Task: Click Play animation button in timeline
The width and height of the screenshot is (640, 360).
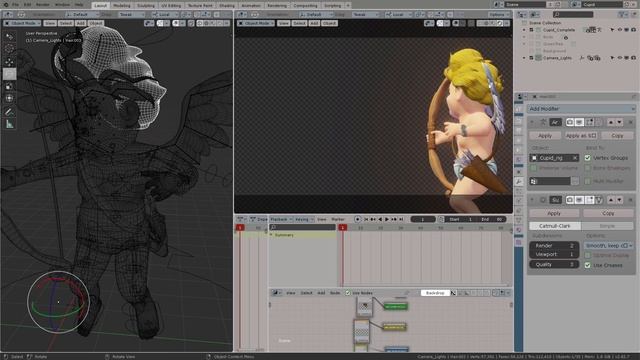Action: 387,220
